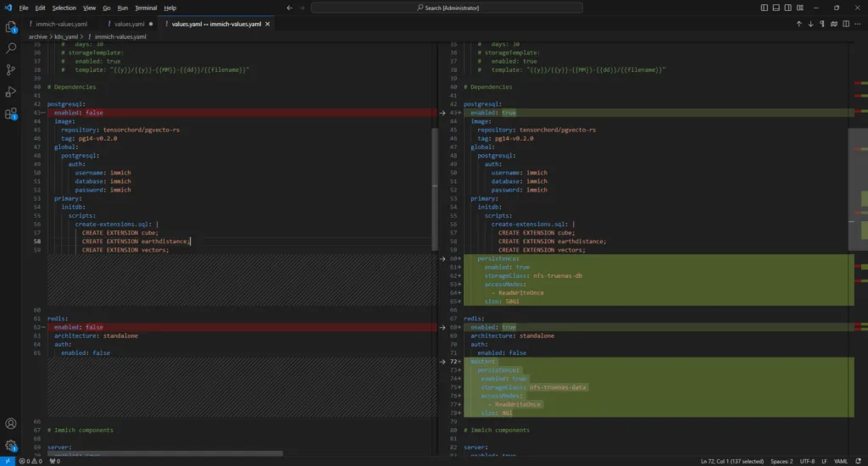Change the YAML language mode in status bar
Screen dimensions: 868x466
(x=843, y=461)
